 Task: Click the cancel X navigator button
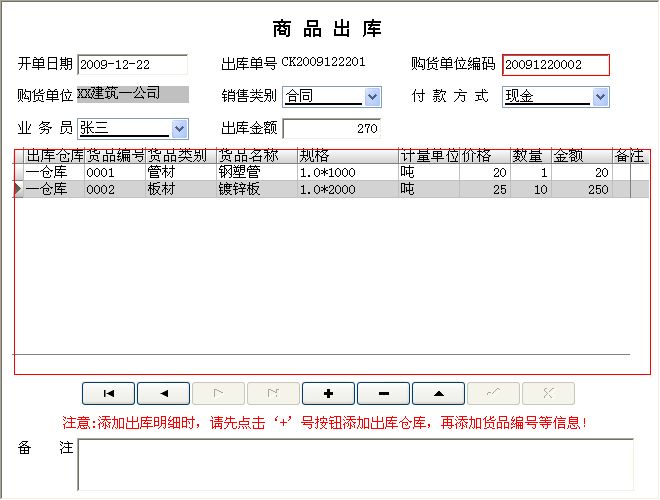click(x=548, y=393)
